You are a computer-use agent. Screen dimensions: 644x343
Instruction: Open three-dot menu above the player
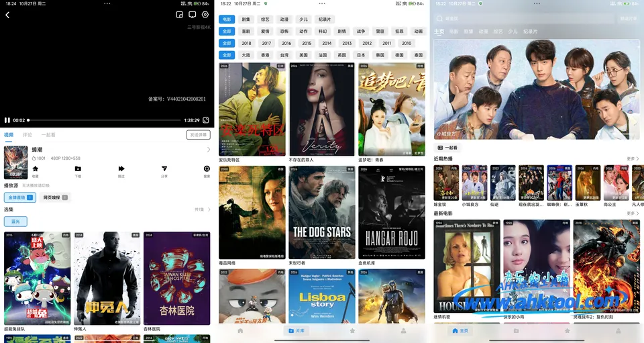(x=107, y=3)
